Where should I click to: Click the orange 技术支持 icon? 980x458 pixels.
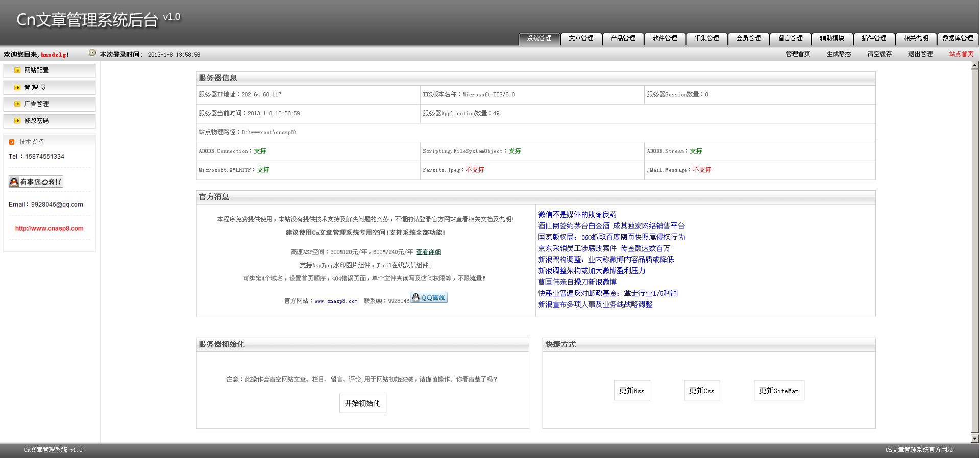[x=12, y=142]
